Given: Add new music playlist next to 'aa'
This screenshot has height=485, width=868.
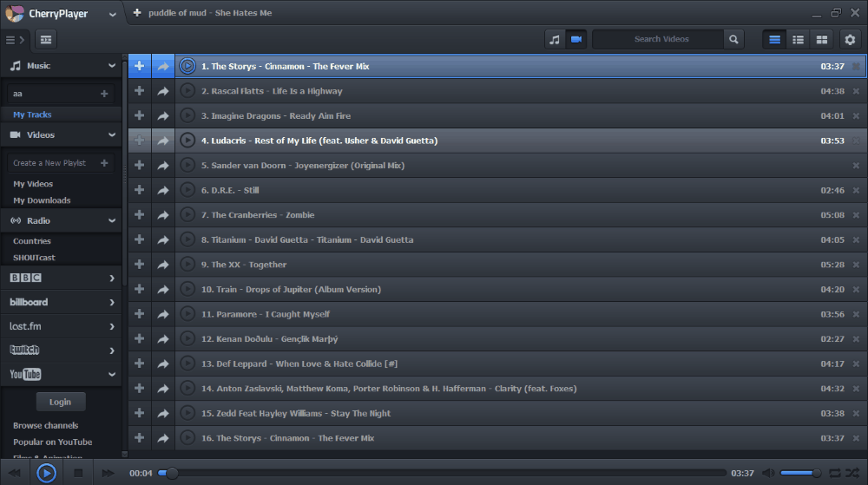Looking at the screenshot, I should [104, 94].
